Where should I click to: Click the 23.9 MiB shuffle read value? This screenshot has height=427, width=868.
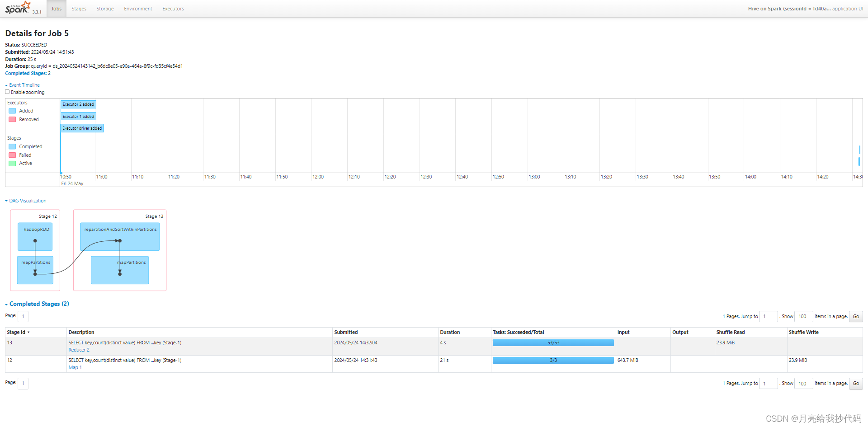point(726,343)
